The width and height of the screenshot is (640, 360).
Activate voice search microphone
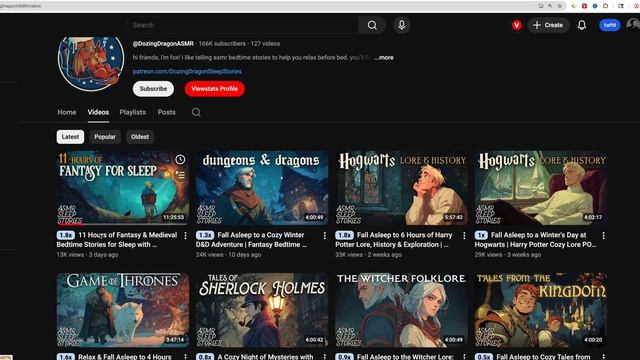(x=402, y=25)
